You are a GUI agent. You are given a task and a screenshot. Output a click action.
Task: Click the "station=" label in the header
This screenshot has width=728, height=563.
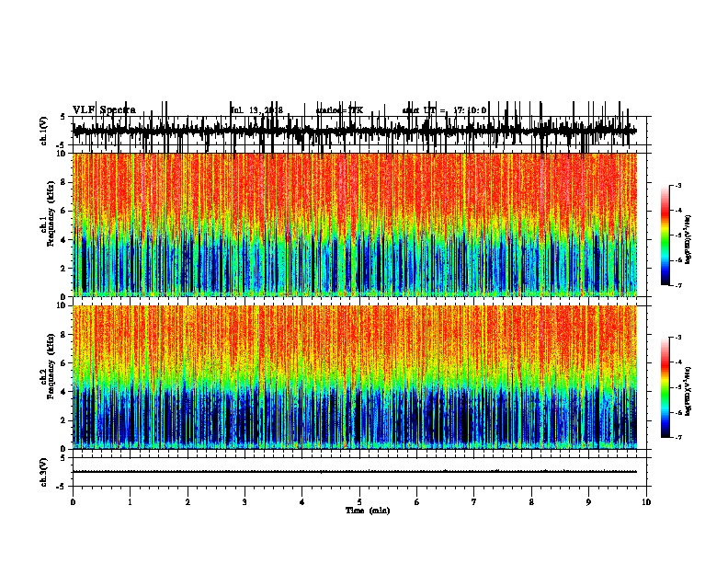point(332,110)
